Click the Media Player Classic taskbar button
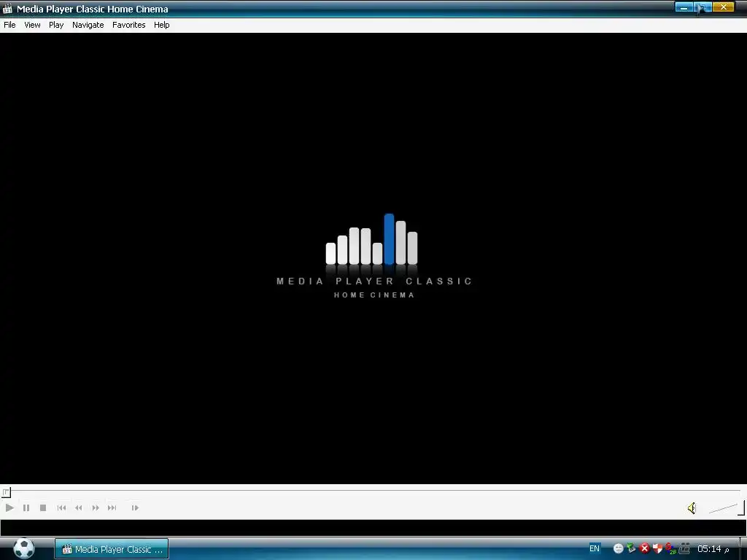 coord(112,549)
